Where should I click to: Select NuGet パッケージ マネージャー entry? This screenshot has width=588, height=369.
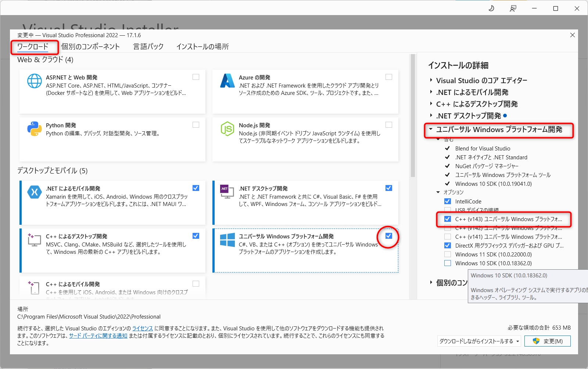coord(487,166)
